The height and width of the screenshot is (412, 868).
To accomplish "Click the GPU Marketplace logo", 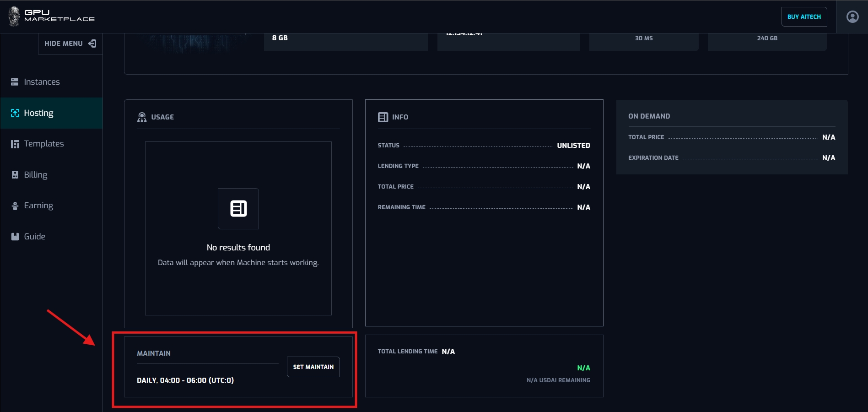I will [x=51, y=16].
